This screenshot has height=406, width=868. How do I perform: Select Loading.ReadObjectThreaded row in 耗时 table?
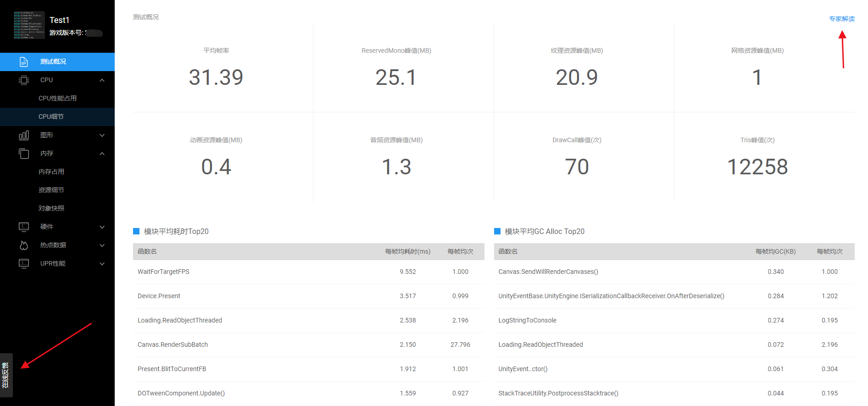click(x=309, y=320)
